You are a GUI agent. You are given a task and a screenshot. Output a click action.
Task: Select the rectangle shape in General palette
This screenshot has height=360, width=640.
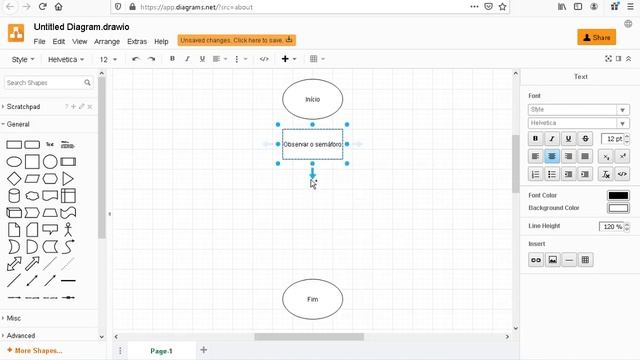pyautogui.click(x=14, y=144)
